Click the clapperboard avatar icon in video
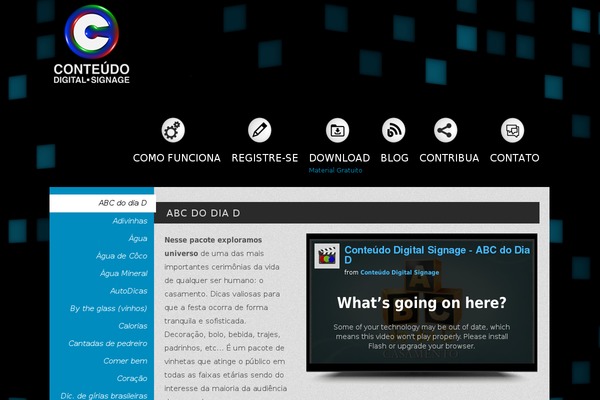 [x=327, y=256]
